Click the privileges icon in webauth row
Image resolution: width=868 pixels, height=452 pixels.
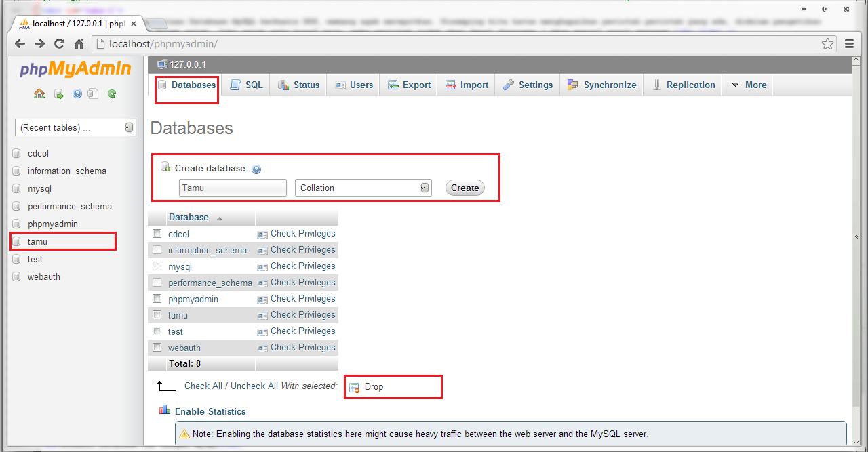262,348
